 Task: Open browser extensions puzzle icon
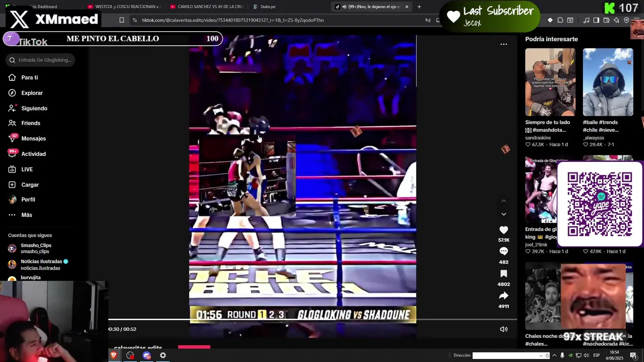[560, 20]
